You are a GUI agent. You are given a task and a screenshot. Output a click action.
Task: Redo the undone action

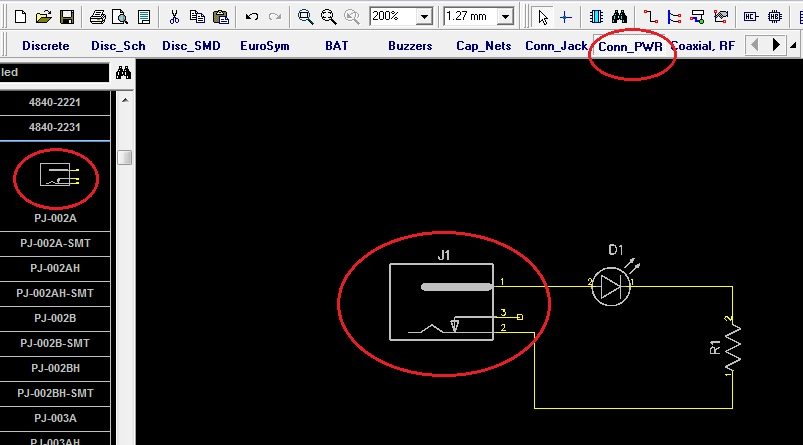tap(275, 17)
